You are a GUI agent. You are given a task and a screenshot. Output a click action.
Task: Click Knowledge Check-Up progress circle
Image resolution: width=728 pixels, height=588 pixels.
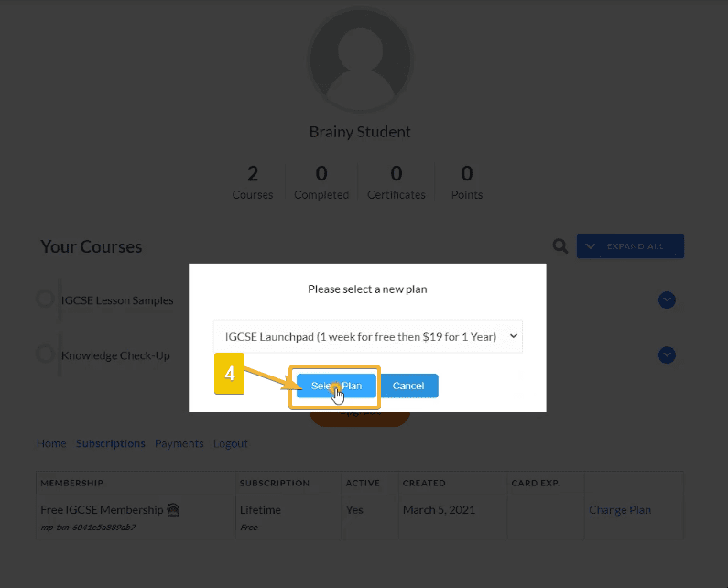pyautogui.click(x=45, y=354)
